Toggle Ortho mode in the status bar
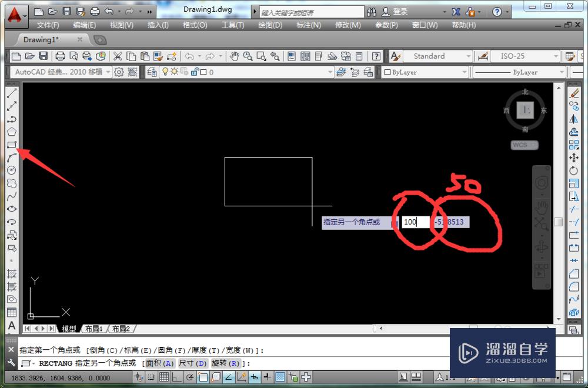This screenshot has height=388, width=588. click(x=176, y=376)
